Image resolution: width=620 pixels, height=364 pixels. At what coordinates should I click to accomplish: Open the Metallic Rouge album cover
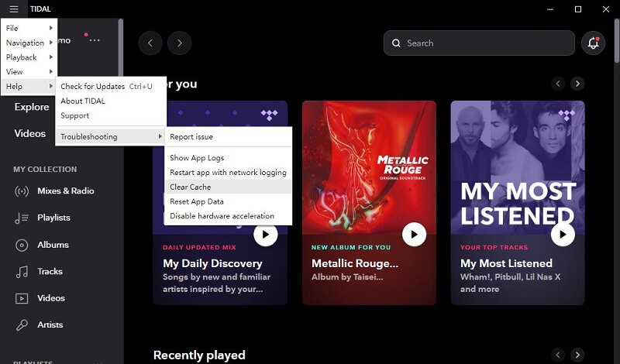coord(369,167)
